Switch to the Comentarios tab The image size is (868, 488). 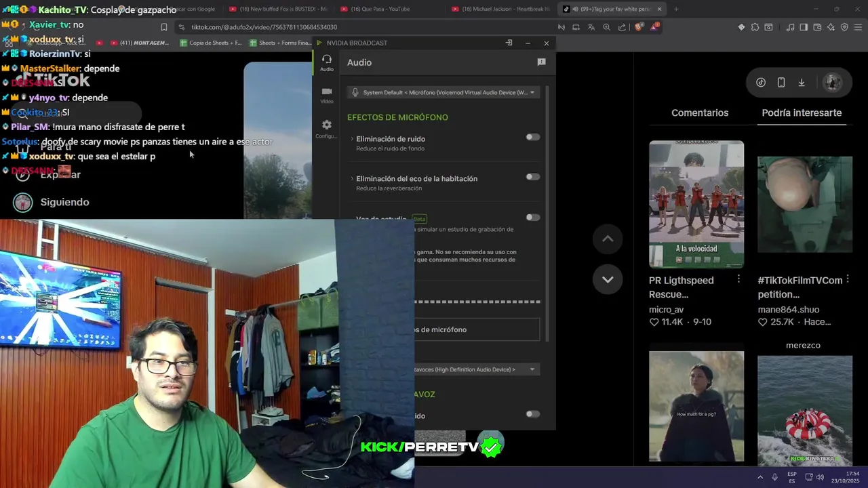click(700, 113)
